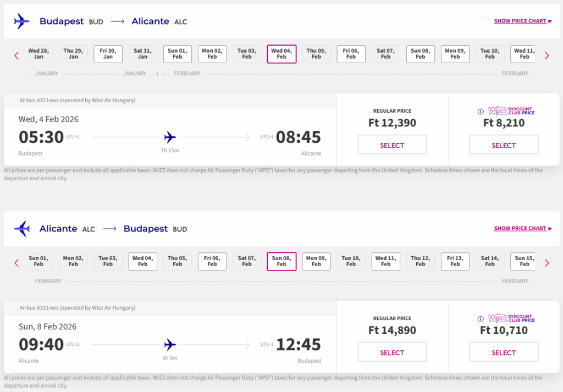Expand Show Price Chart for Budapest to Alicante

pos(522,21)
